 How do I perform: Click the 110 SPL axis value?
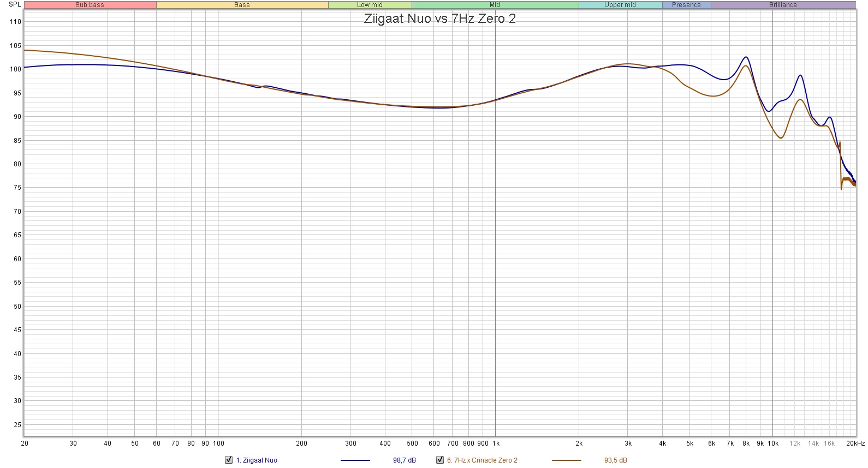[15, 22]
